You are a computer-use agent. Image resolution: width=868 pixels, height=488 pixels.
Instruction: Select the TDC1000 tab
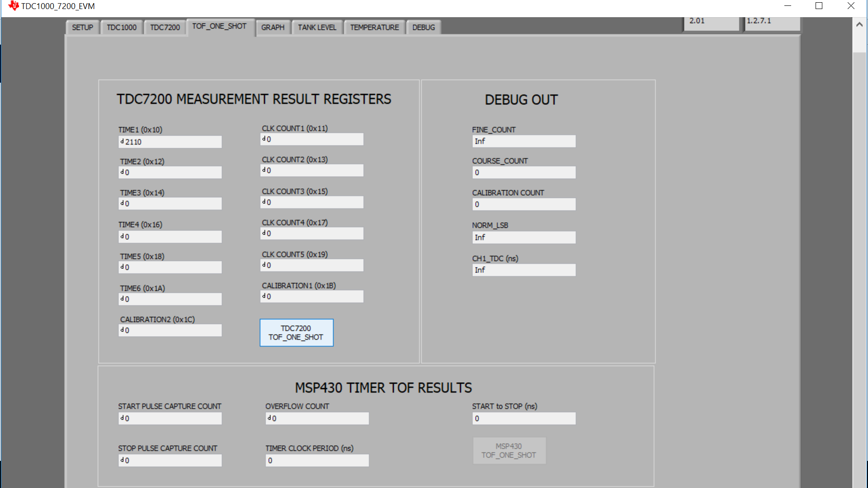[122, 27]
